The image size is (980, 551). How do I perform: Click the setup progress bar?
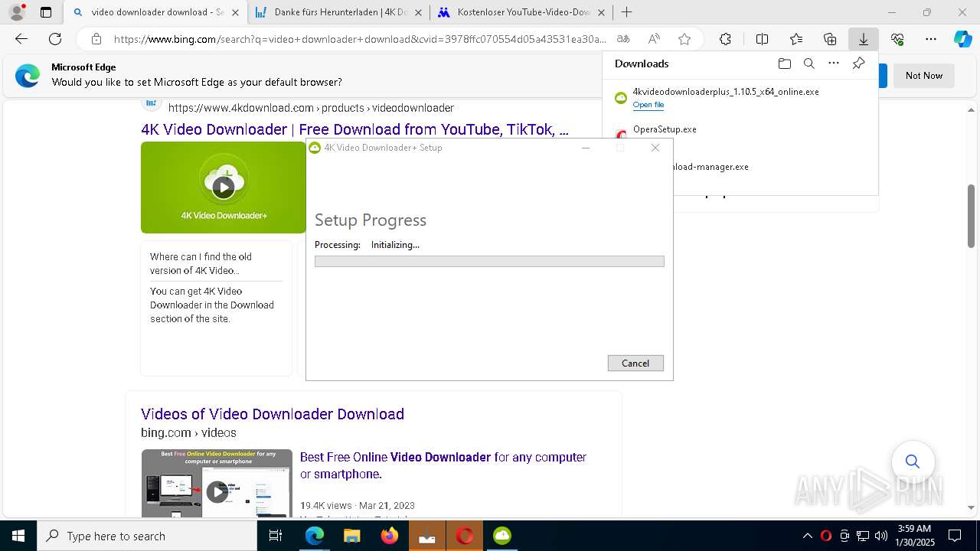[x=489, y=262]
